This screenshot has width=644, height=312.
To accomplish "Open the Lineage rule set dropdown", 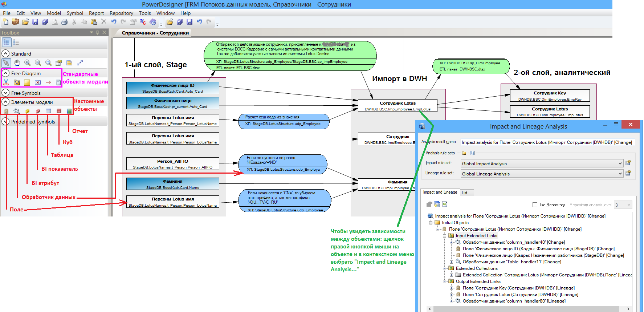I will point(620,174).
